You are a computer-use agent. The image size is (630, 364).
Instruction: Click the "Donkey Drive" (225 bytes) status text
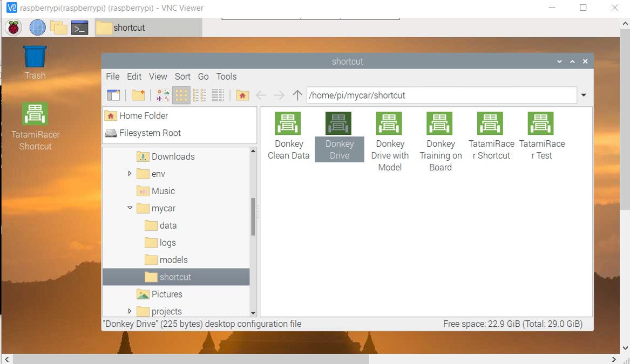pyautogui.click(x=202, y=324)
